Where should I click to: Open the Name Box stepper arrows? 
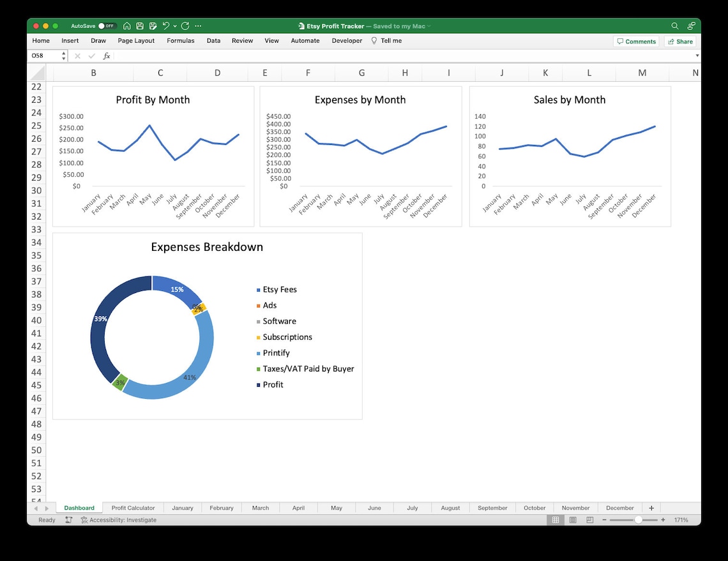63,56
